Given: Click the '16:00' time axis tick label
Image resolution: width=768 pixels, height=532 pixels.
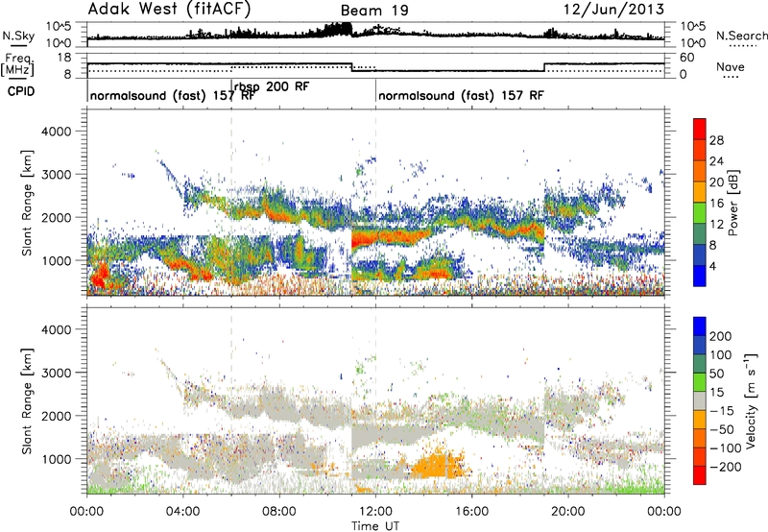Looking at the screenshot, I should click(x=471, y=512).
